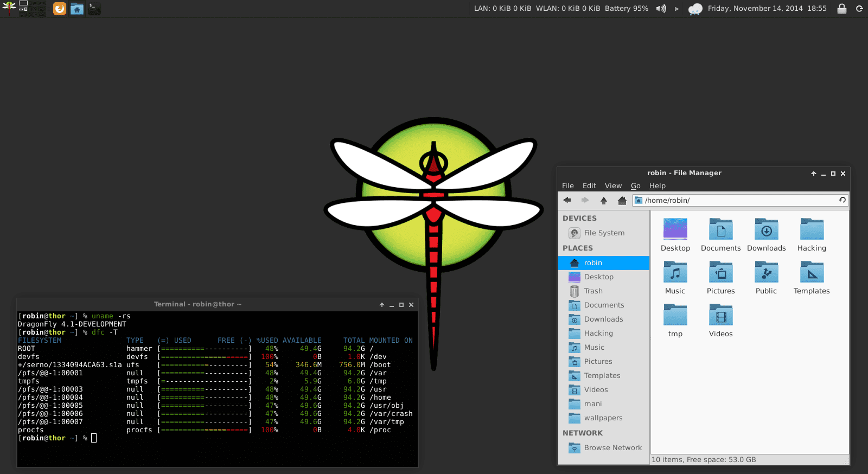Select File System under Devices

click(x=604, y=233)
